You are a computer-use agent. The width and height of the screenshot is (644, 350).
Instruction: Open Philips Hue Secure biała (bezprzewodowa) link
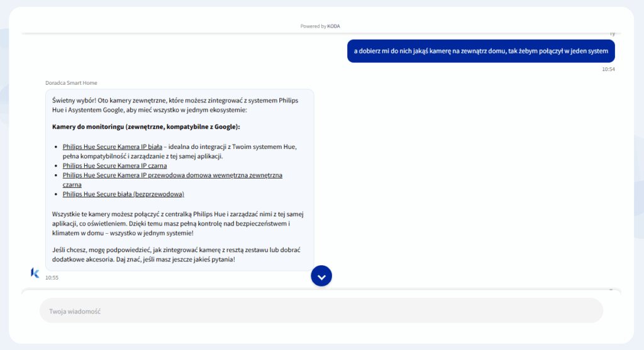click(x=123, y=194)
